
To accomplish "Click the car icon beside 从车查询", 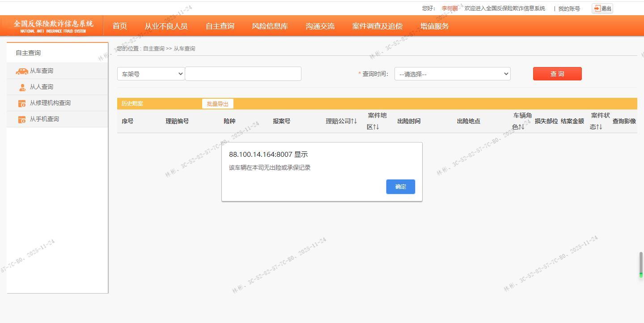I will [x=21, y=71].
